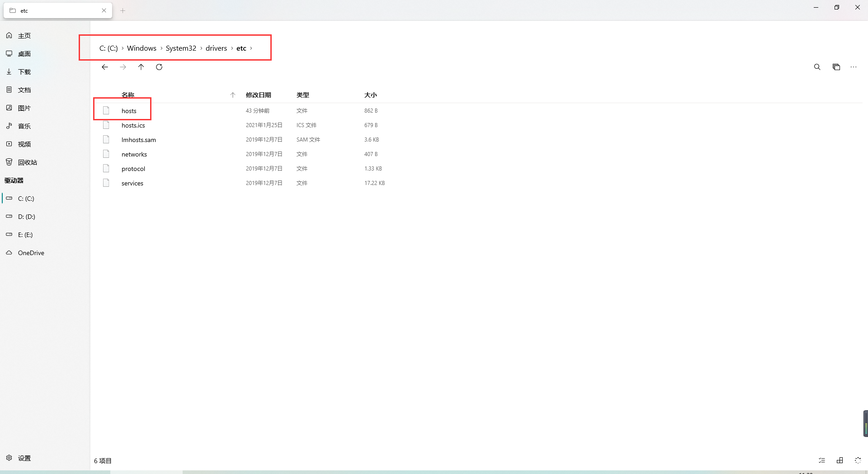Switch to grid layout view icon
The width and height of the screenshot is (868, 474).
[840, 460]
